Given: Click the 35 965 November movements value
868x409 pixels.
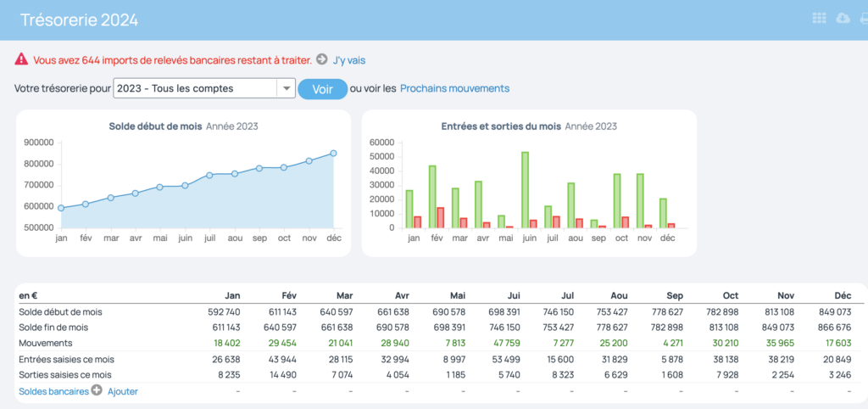Looking at the screenshot, I should [780, 343].
